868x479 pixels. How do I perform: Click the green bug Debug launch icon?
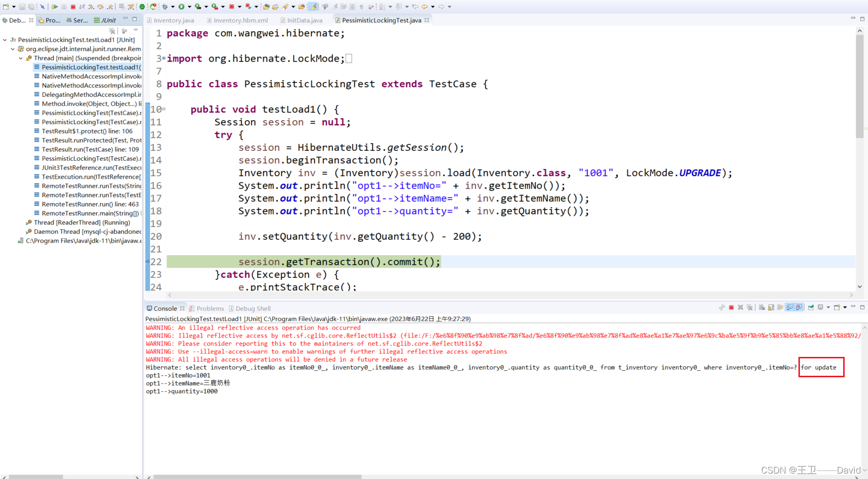(x=165, y=6)
